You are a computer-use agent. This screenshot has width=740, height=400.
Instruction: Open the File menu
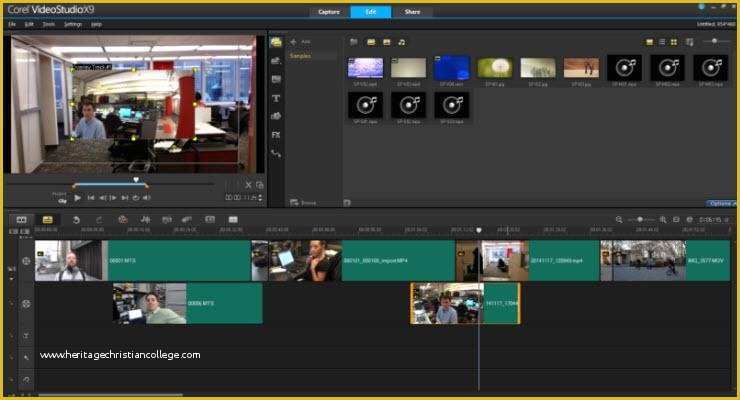coord(12,24)
